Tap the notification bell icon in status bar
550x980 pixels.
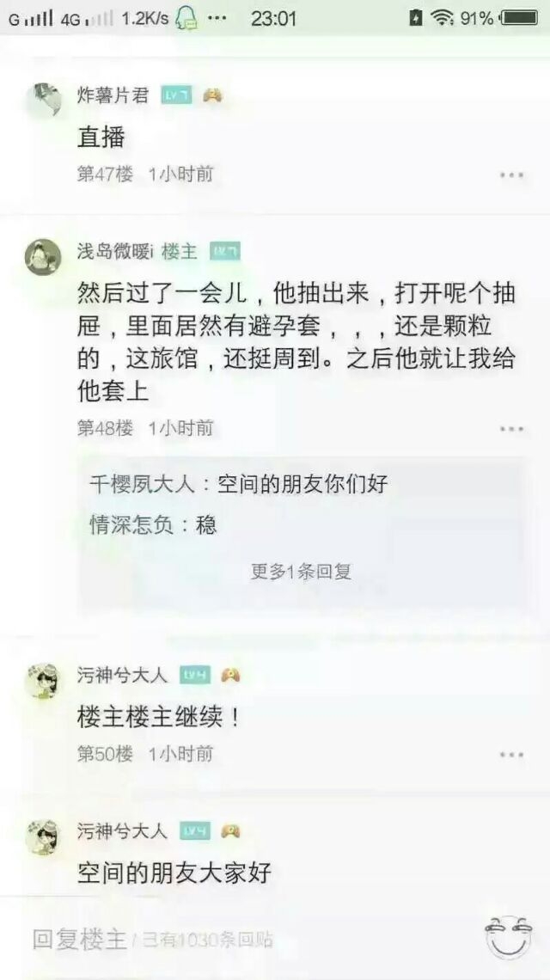coord(186,18)
